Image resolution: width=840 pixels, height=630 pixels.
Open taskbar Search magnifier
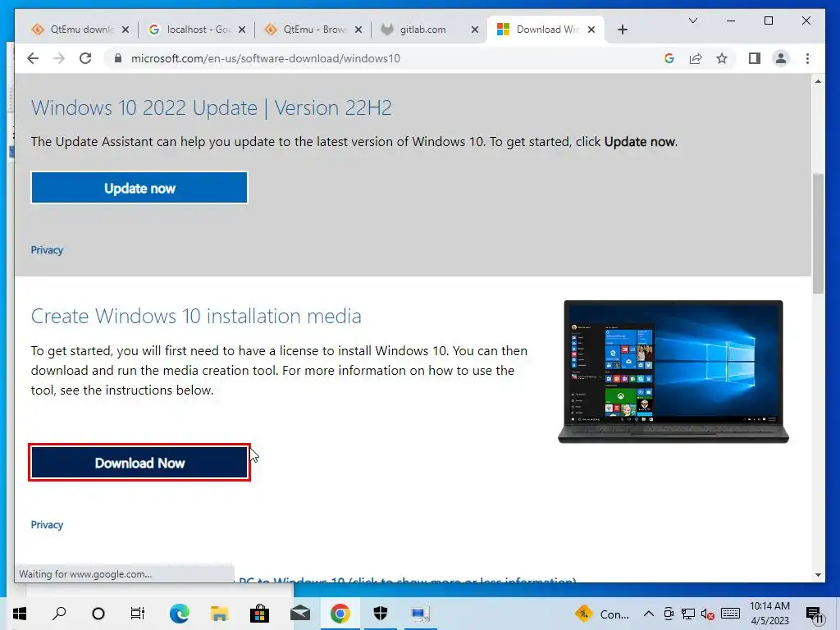pyautogui.click(x=59, y=614)
